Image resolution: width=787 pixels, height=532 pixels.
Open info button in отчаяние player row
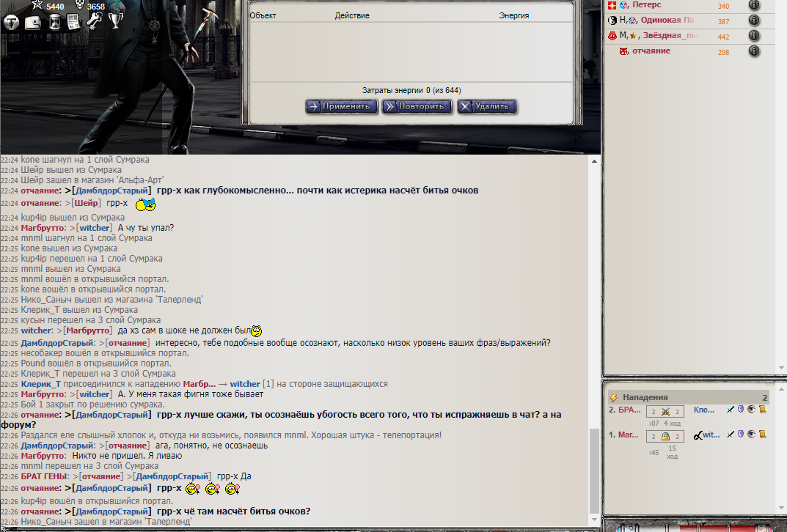(754, 51)
